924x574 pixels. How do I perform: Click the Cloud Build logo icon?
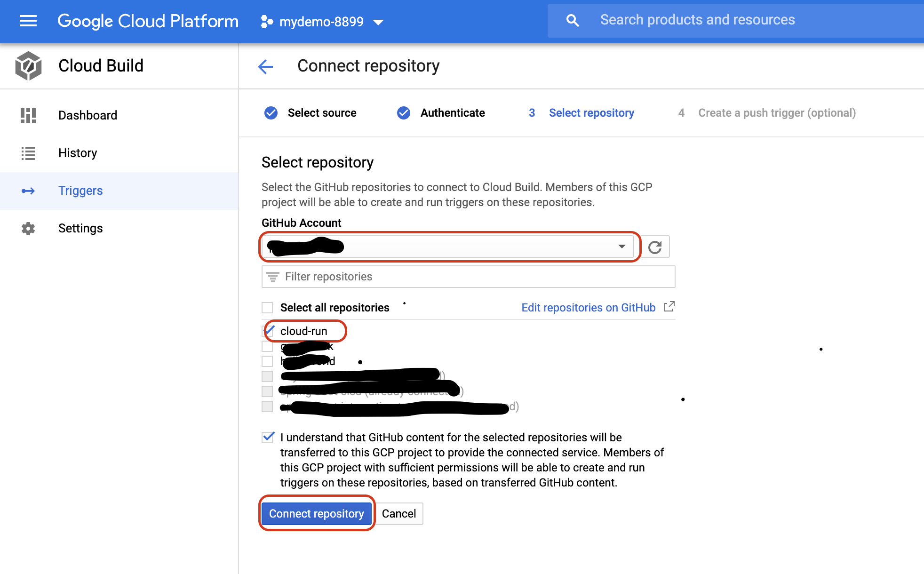coord(28,66)
